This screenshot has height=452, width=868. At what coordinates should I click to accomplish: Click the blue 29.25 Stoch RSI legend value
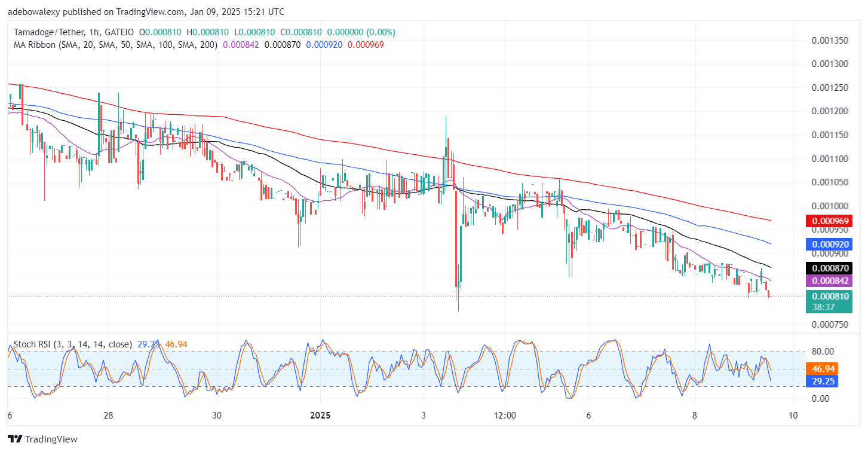148,344
